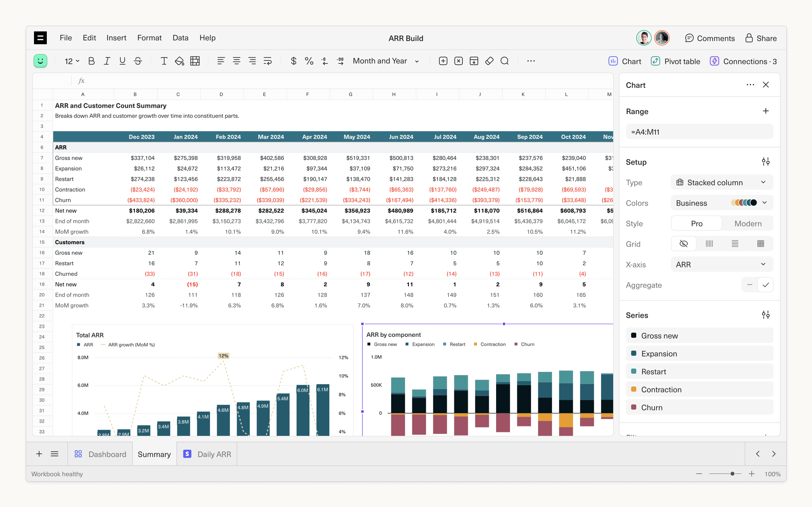Open the Month and Year format dropdown
The width and height of the screenshot is (812, 507).
[x=385, y=61]
